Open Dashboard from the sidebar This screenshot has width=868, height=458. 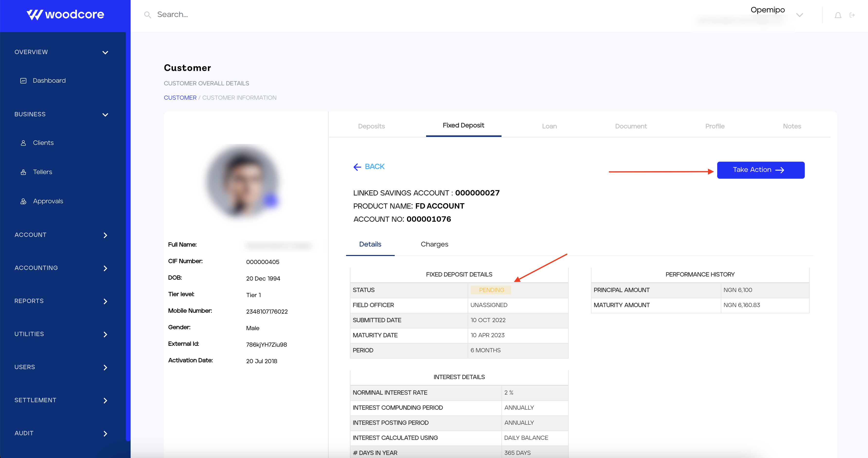tap(49, 80)
